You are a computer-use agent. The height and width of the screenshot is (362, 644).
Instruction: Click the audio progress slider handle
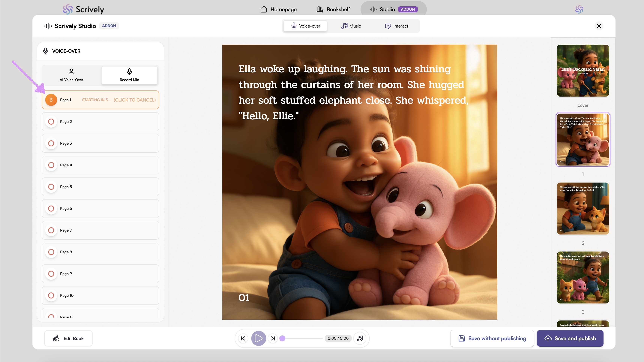coord(283,338)
